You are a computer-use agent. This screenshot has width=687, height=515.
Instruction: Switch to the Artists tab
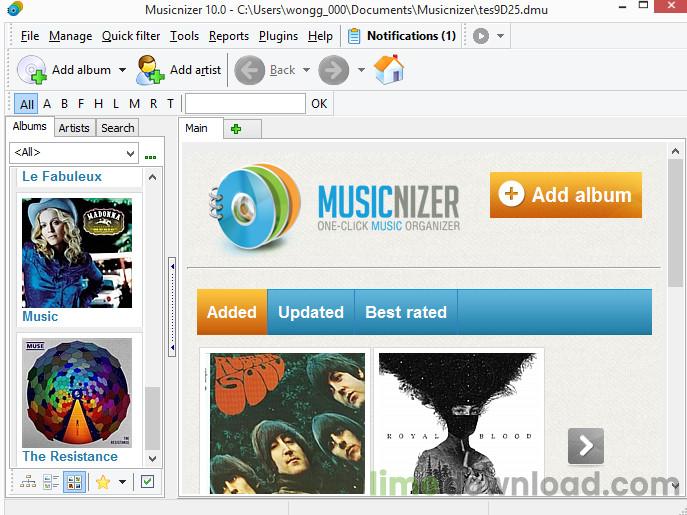click(74, 128)
